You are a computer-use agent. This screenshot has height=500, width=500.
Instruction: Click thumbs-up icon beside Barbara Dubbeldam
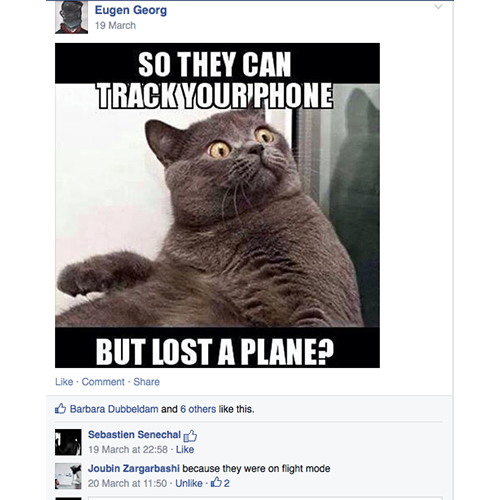60,408
